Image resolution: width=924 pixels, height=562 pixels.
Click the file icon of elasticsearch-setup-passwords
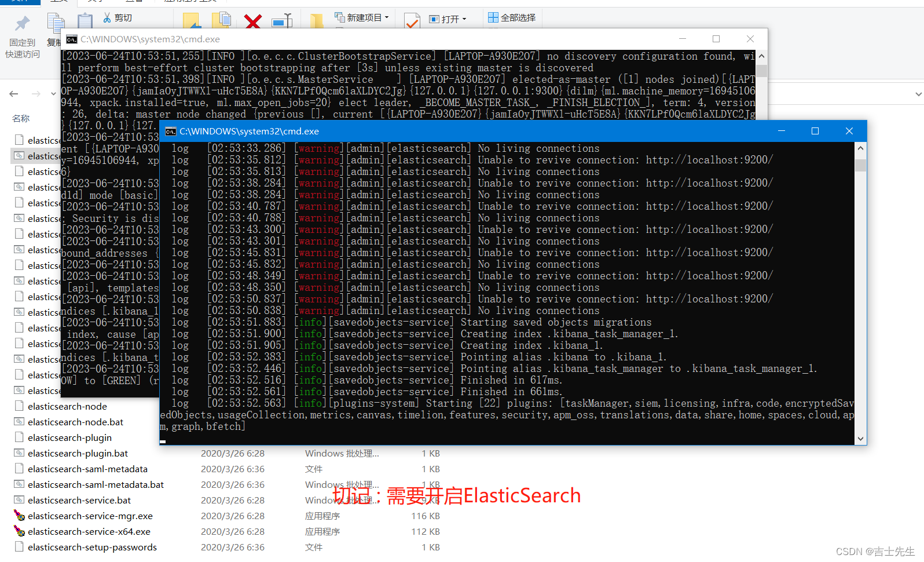click(x=19, y=546)
